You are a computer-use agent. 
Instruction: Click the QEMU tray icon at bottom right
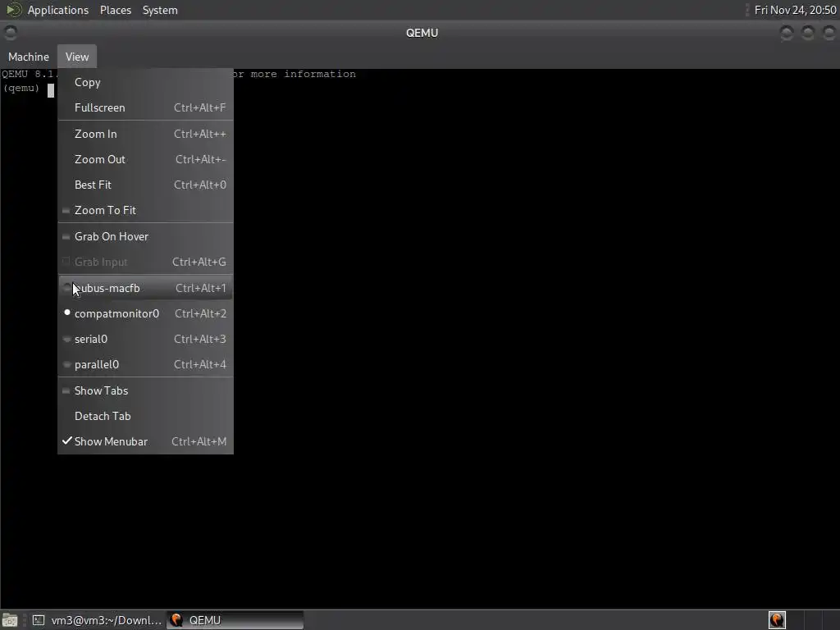(x=777, y=620)
